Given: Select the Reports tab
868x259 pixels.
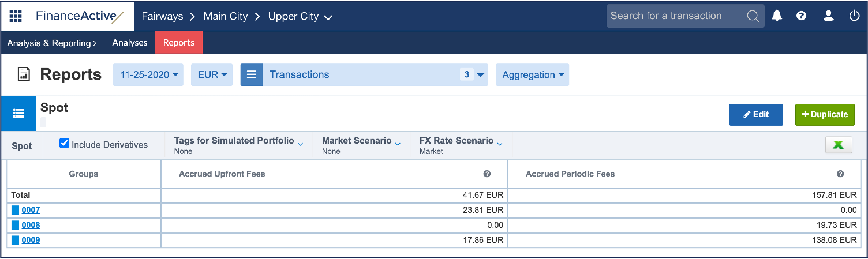Looking at the screenshot, I should (178, 43).
